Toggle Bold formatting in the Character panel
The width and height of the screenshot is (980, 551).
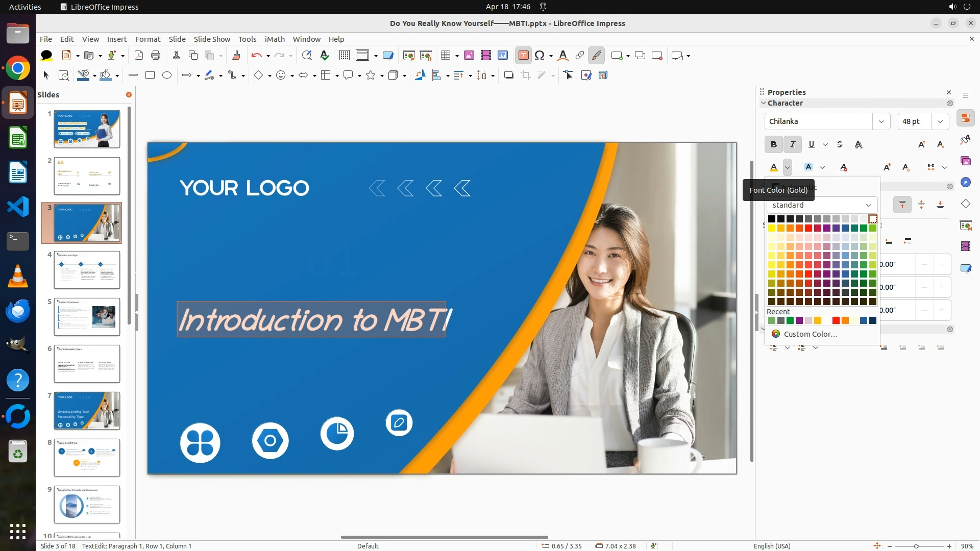pos(774,145)
